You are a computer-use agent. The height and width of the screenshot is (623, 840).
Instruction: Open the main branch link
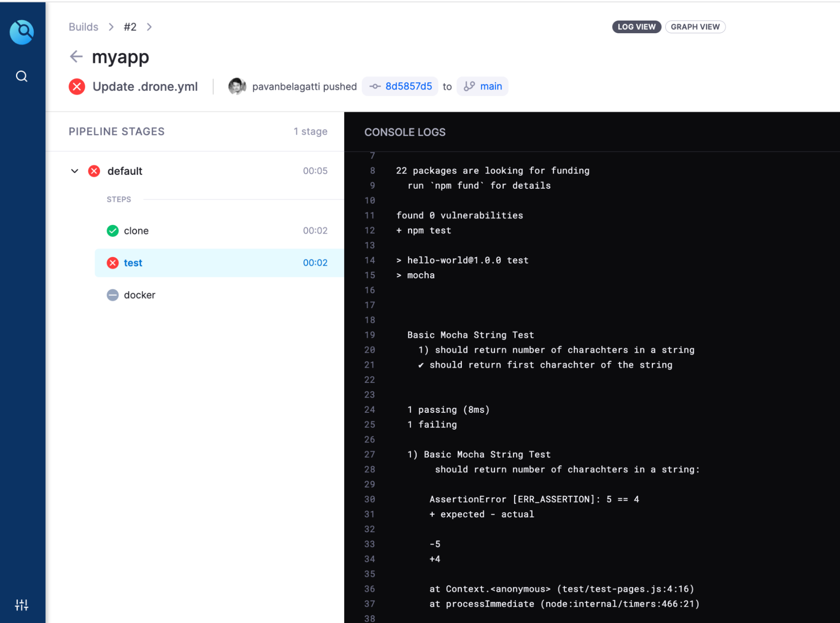(x=491, y=87)
